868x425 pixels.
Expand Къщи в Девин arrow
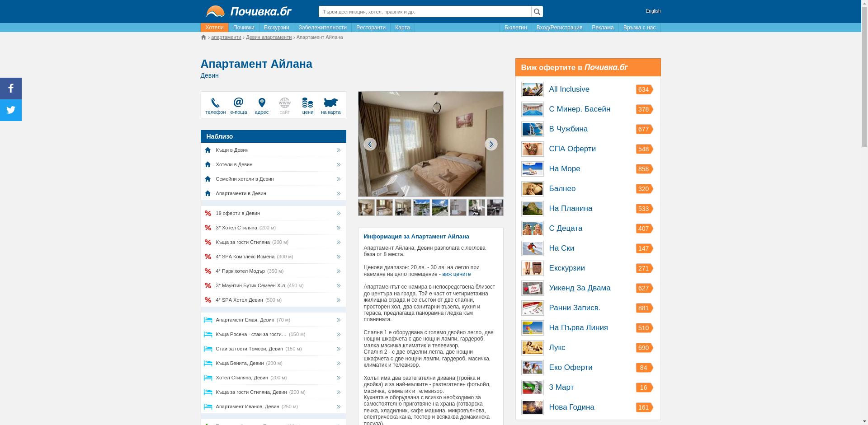point(338,150)
